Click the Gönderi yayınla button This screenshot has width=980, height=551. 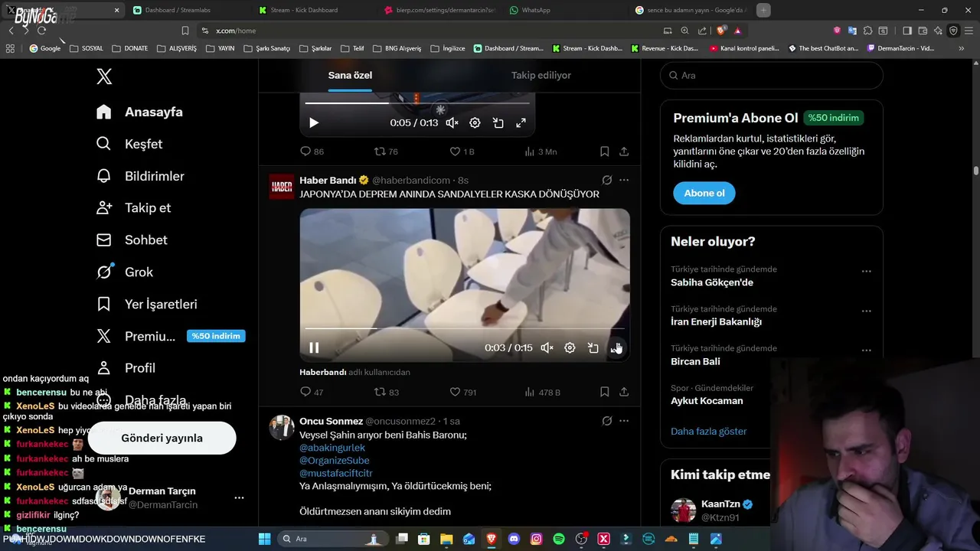click(x=162, y=439)
